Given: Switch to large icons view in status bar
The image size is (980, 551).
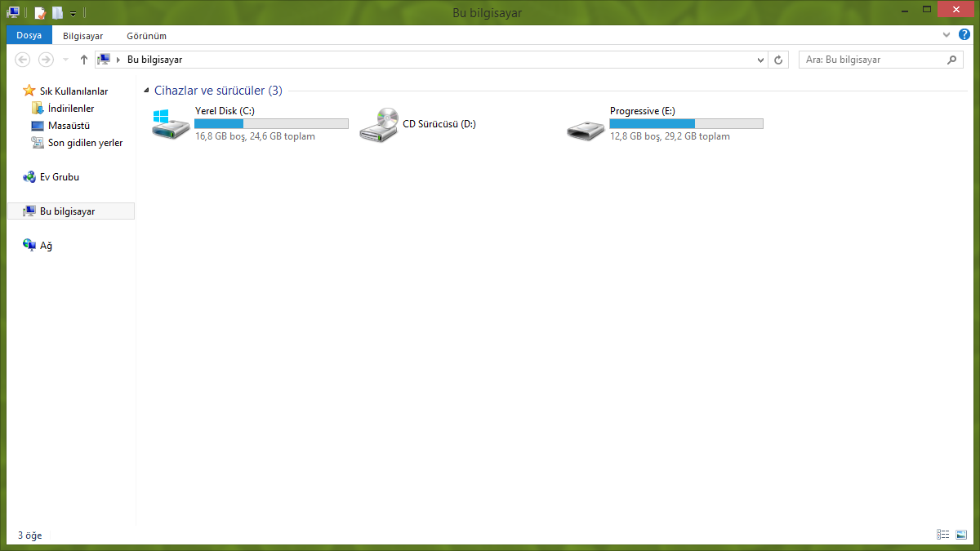Looking at the screenshot, I should click(x=960, y=535).
